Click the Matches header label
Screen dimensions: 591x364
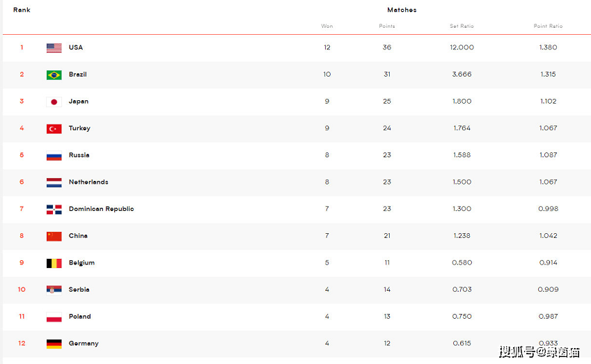(x=402, y=10)
